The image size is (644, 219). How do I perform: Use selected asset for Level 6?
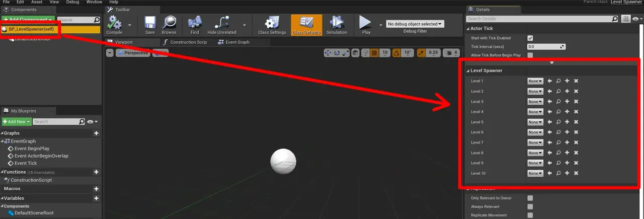pyautogui.click(x=549, y=132)
